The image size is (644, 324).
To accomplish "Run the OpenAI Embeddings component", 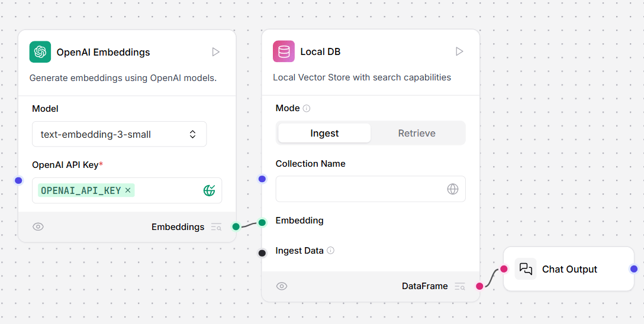I will [215, 51].
